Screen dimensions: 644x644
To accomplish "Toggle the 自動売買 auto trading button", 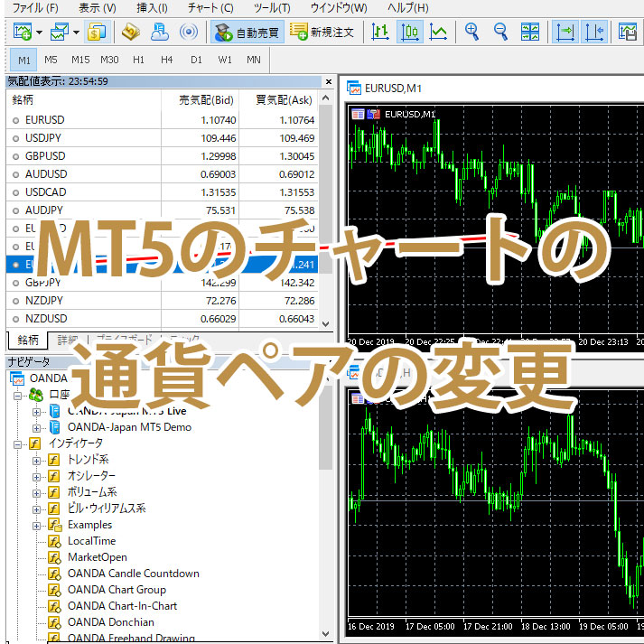I will click(x=247, y=32).
